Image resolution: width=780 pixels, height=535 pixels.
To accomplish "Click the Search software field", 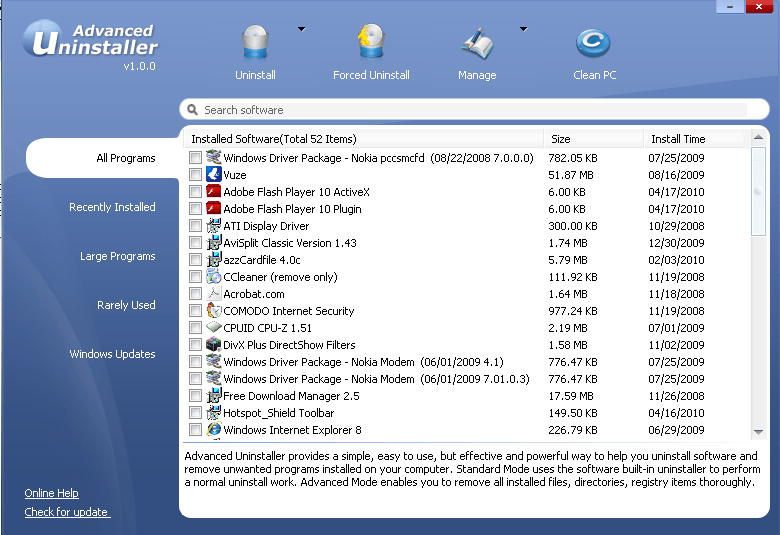I will pyautogui.click(x=475, y=109).
